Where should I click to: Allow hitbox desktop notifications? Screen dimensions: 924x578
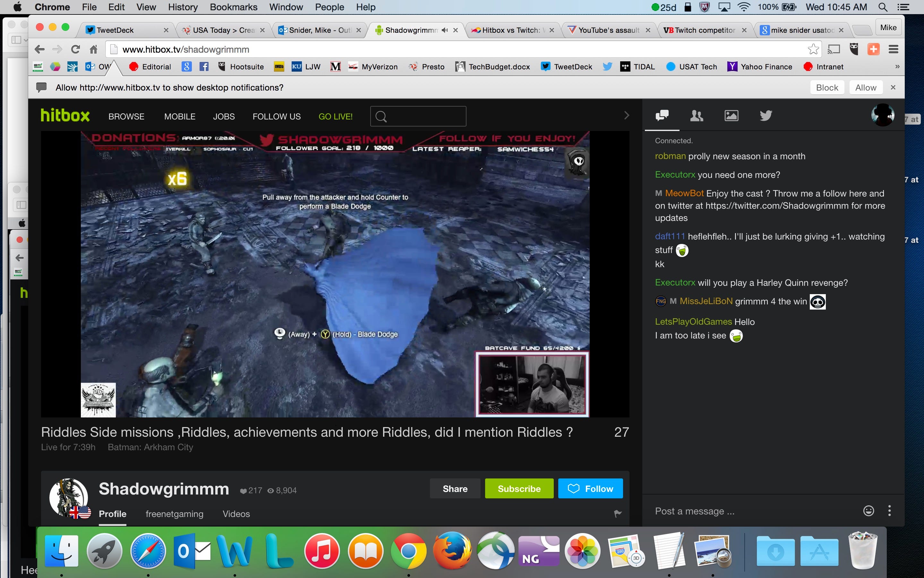[866, 88]
